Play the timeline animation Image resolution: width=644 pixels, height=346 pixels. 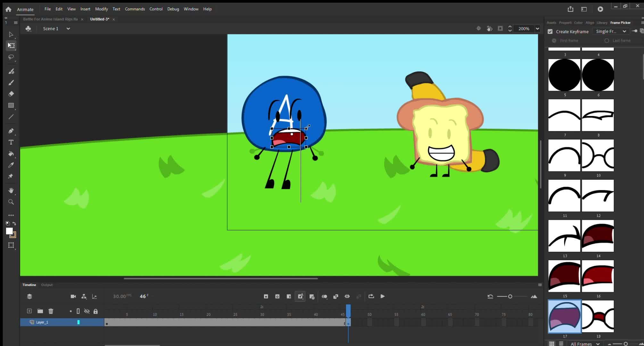pos(383,296)
